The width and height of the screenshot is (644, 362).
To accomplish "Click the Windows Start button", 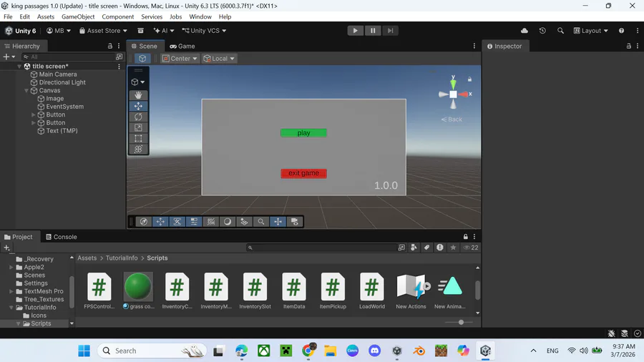I will (84, 351).
